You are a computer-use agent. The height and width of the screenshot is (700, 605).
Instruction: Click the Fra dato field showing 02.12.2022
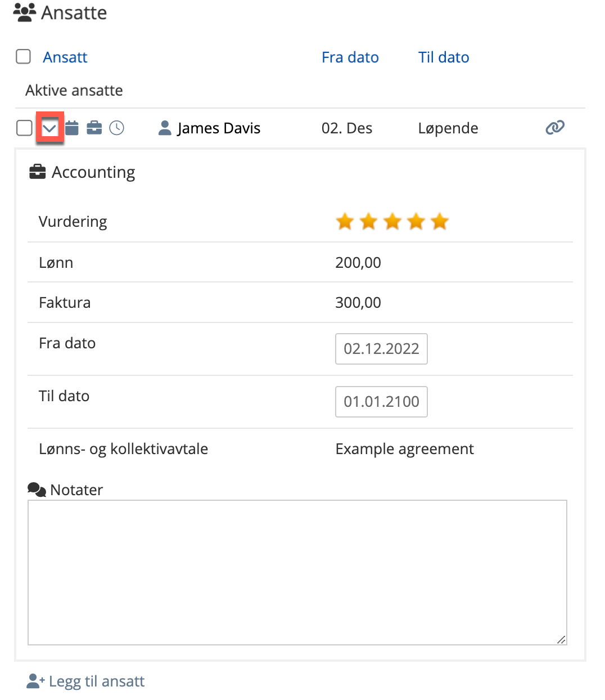click(x=381, y=349)
